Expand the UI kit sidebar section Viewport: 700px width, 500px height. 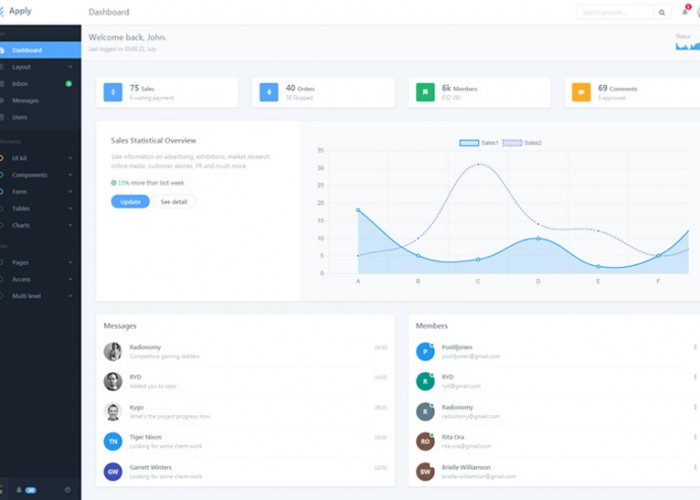[x=41, y=158]
